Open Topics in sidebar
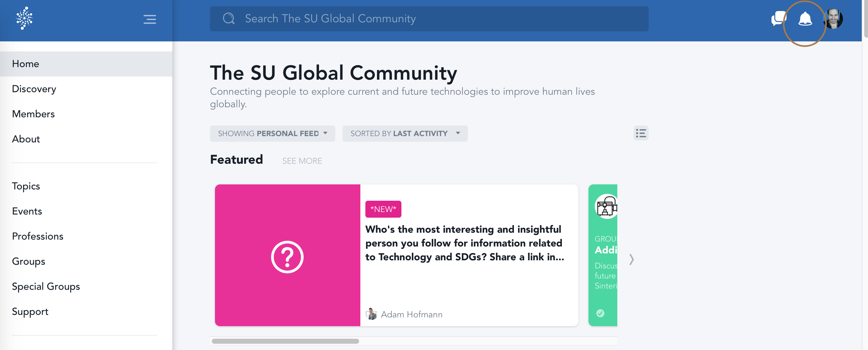The image size is (868, 350). point(86,186)
